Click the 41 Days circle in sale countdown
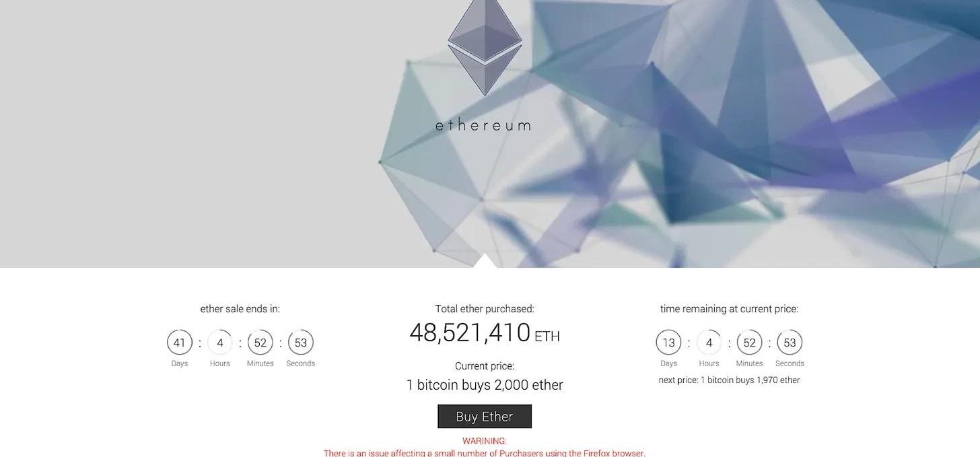This screenshot has height=457, width=980. click(x=180, y=343)
